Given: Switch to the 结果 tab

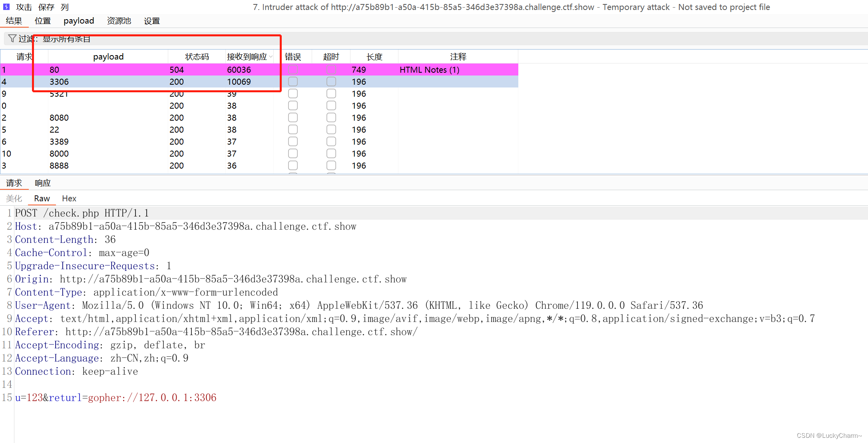Looking at the screenshot, I should pyautogui.click(x=14, y=21).
